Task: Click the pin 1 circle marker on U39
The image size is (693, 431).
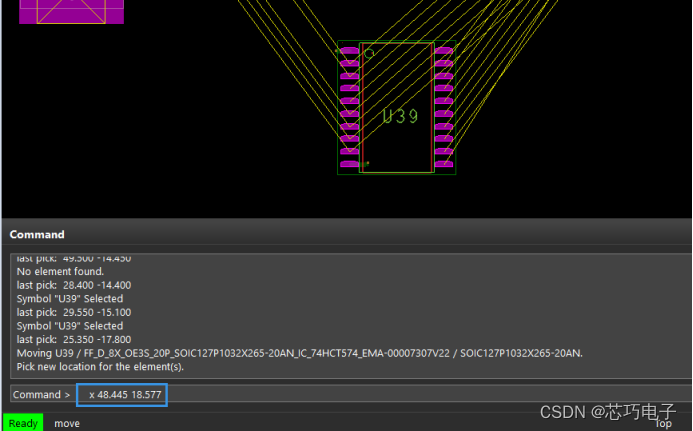Action: (x=369, y=53)
